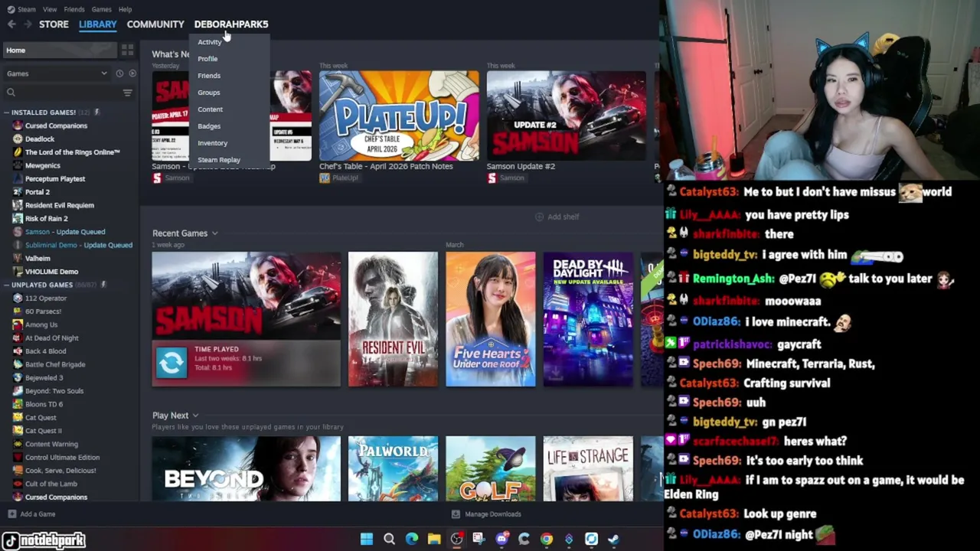
Task: Select Badges from dropdown menu
Action: 209,126
